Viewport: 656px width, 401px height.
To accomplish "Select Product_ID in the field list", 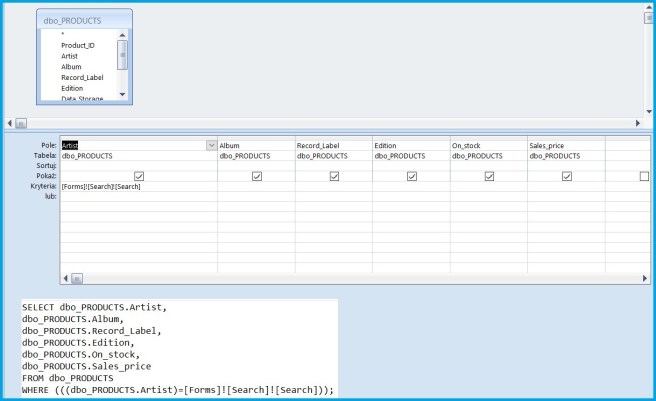I will [x=78, y=45].
